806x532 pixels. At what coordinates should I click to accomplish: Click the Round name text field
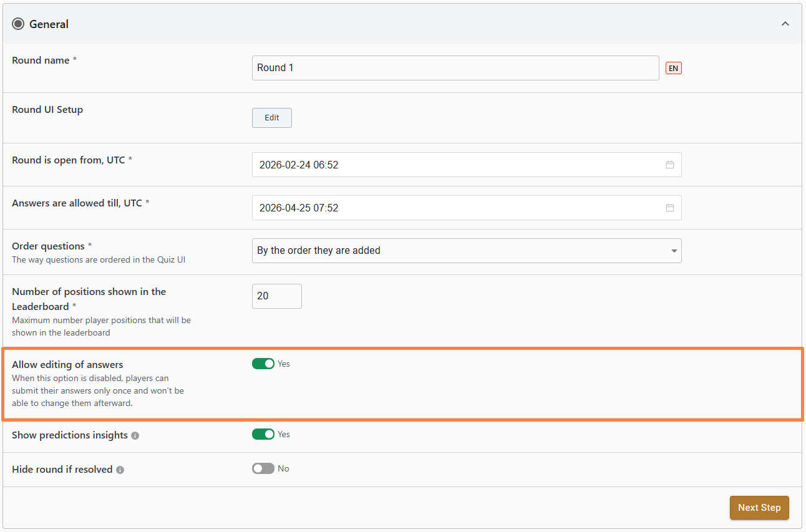point(455,68)
